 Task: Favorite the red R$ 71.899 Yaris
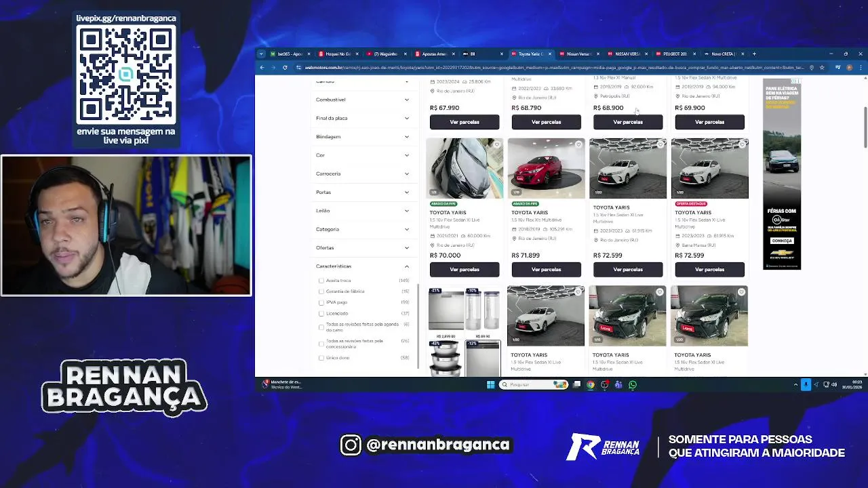click(x=578, y=144)
